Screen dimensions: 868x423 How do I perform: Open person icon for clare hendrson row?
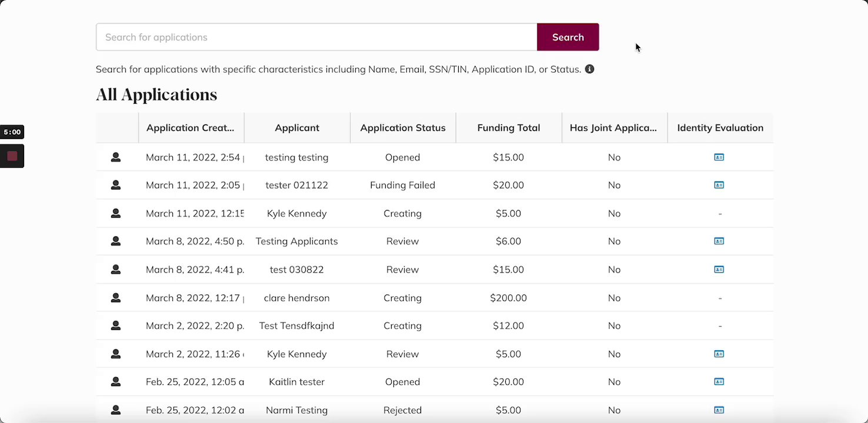116,298
